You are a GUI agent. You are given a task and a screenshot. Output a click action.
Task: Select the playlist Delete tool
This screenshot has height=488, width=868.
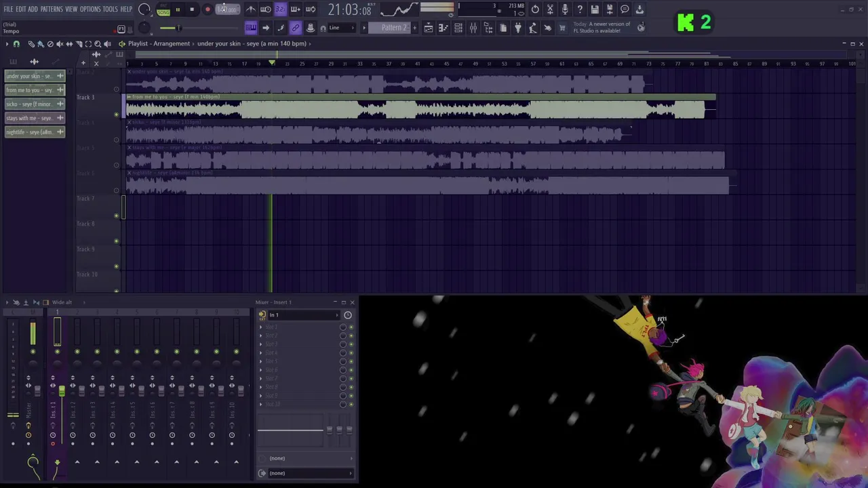[50, 43]
